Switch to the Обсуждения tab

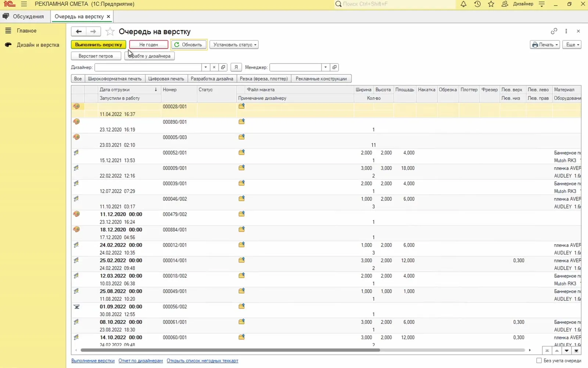24,17
